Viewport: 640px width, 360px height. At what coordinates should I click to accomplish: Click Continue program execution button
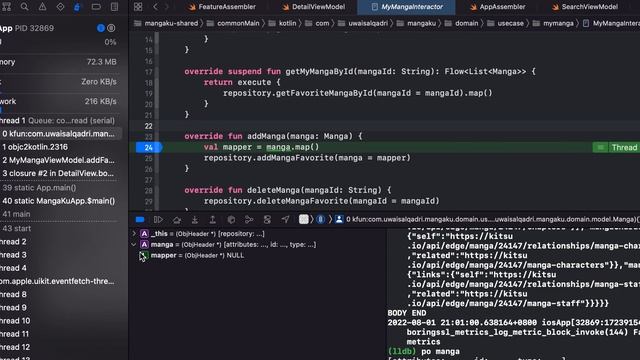[x=158, y=220]
